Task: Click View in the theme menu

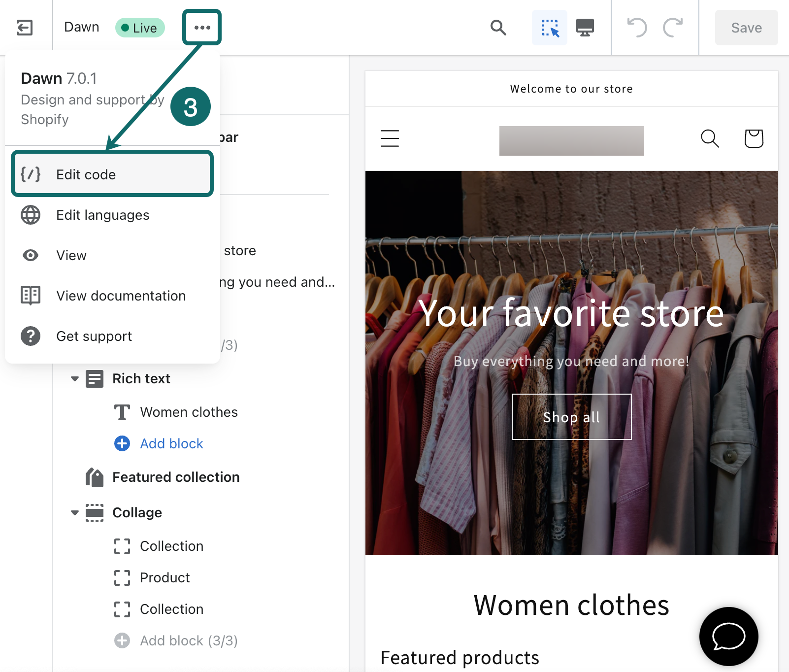Action: (71, 255)
